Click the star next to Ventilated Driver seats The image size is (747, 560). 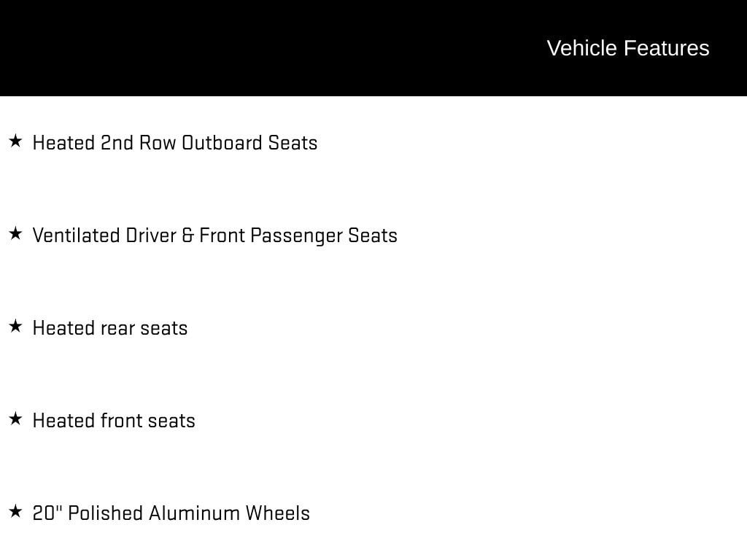coord(15,233)
